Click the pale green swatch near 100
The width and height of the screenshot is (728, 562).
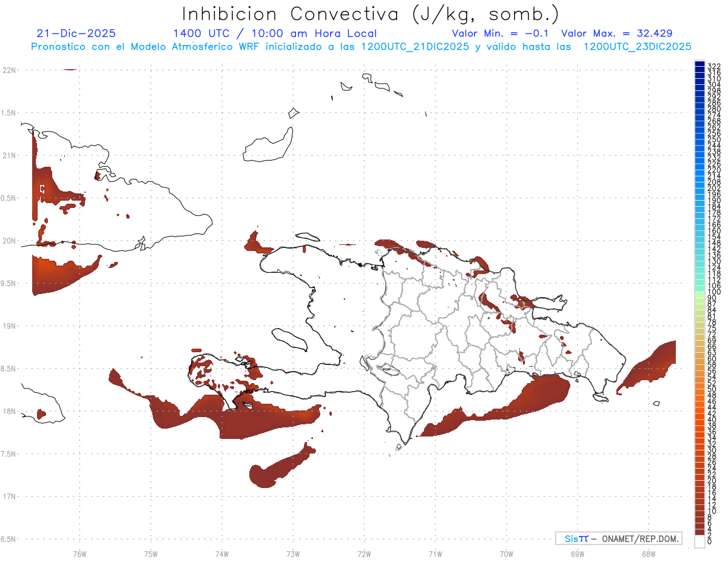click(699, 295)
